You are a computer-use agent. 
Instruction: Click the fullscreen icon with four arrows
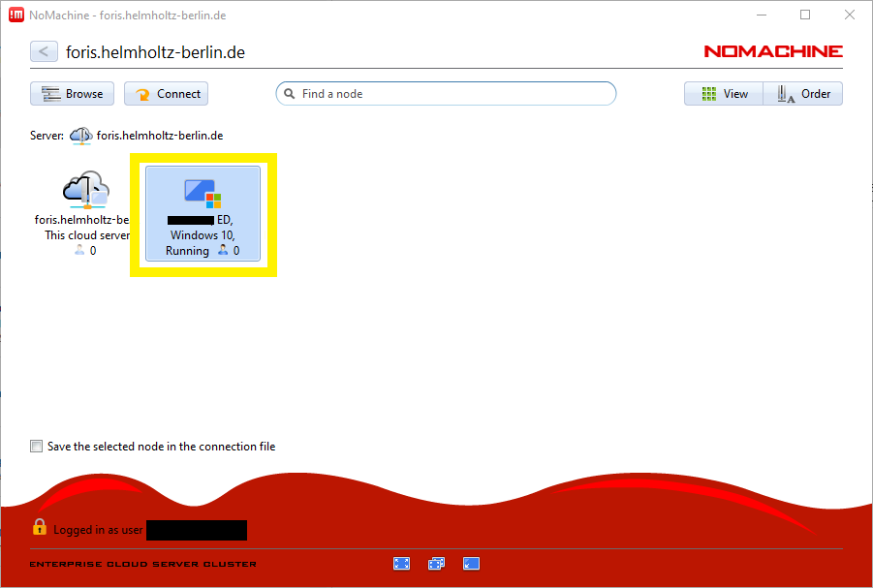[401, 564]
